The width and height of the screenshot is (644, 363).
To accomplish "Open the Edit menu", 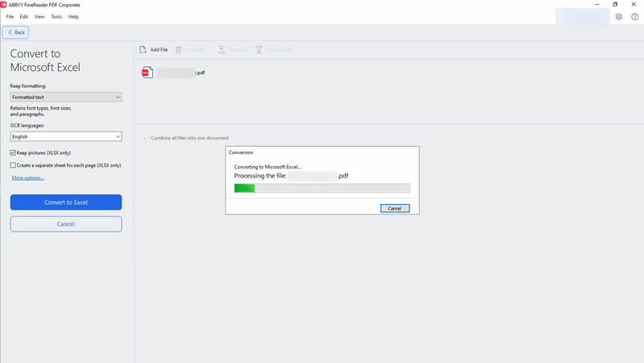I will pyautogui.click(x=24, y=17).
